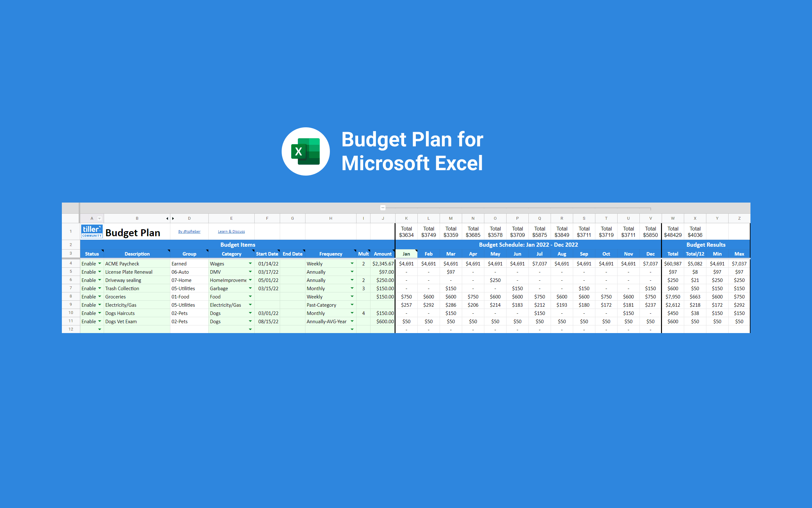Select the Total $48429 cell
Screen dimensions: 812x508
(673, 231)
